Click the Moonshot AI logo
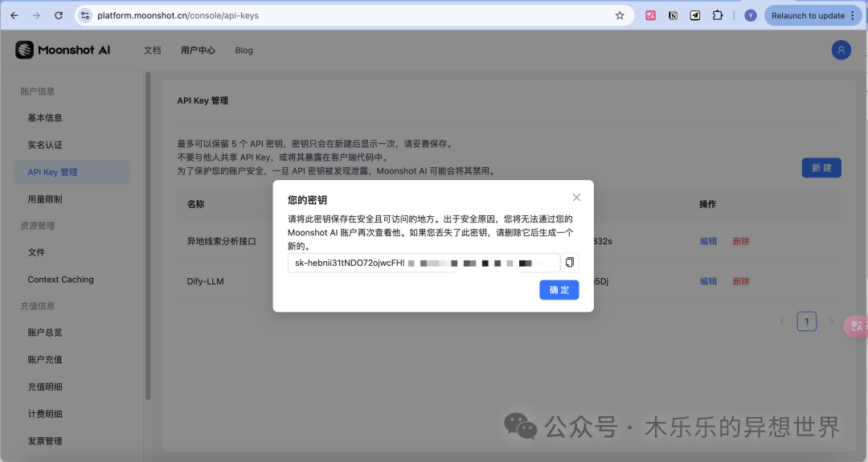The image size is (868, 462). click(63, 50)
